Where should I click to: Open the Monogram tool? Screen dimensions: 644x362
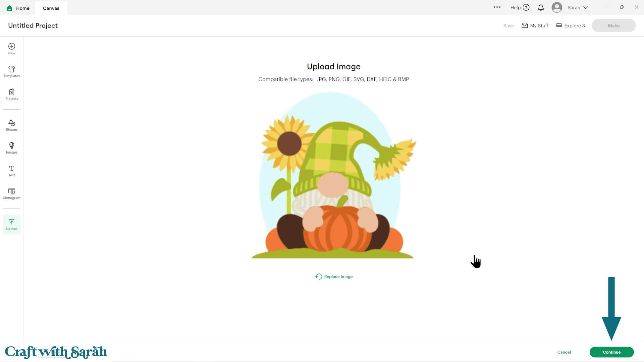(11, 193)
